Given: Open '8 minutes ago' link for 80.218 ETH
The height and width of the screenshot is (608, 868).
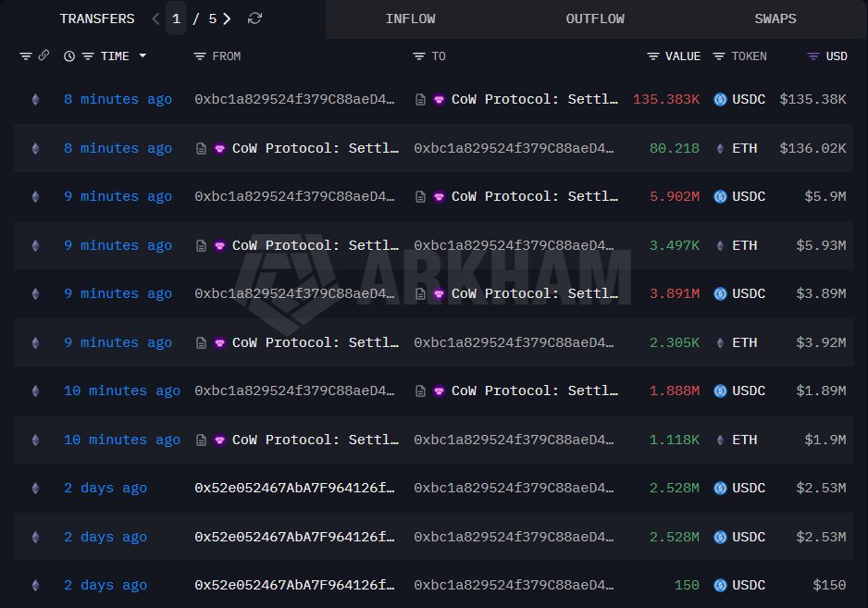Looking at the screenshot, I should tap(118, 148).
